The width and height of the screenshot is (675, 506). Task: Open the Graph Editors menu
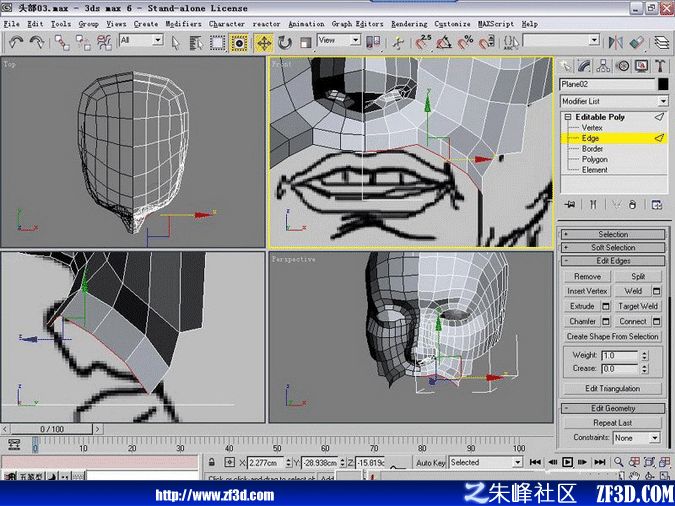coord(357,24)
